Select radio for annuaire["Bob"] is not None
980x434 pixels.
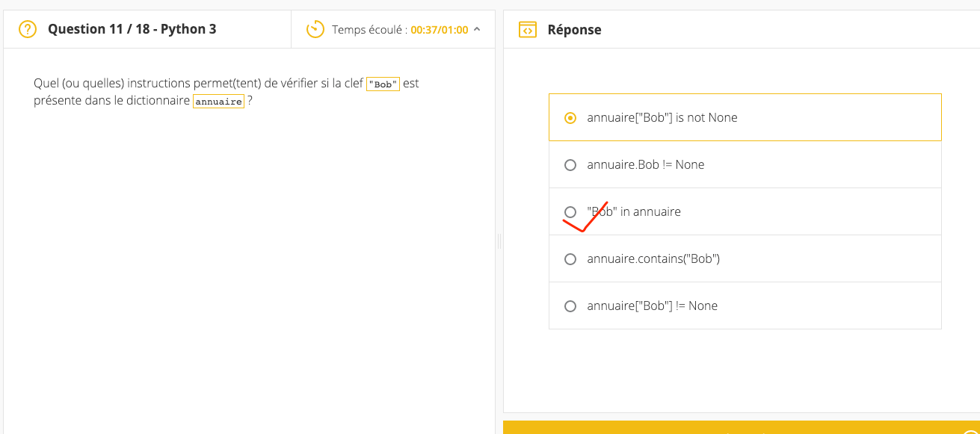(x=570, y=118)
